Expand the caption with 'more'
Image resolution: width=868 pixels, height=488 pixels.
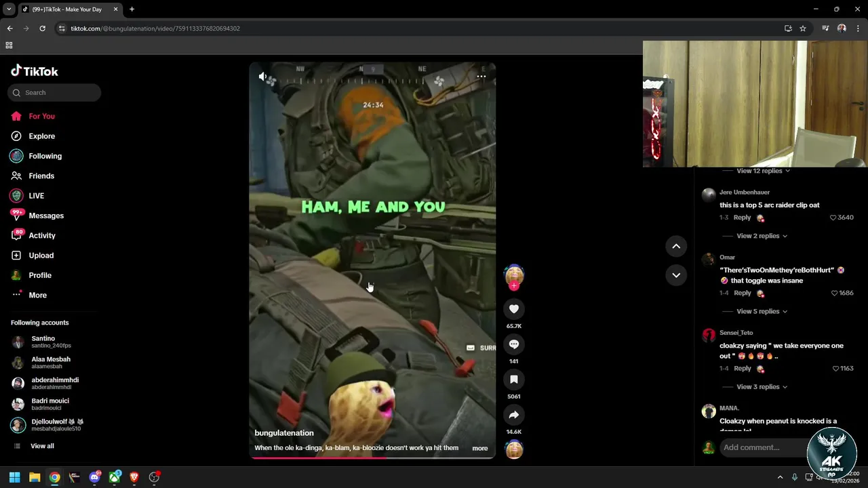pos(480,448)
